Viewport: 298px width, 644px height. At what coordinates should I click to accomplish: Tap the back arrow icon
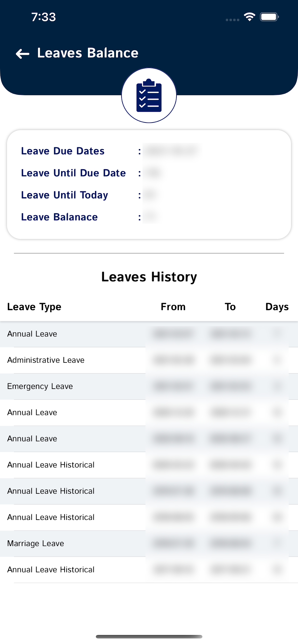(22, 54)
